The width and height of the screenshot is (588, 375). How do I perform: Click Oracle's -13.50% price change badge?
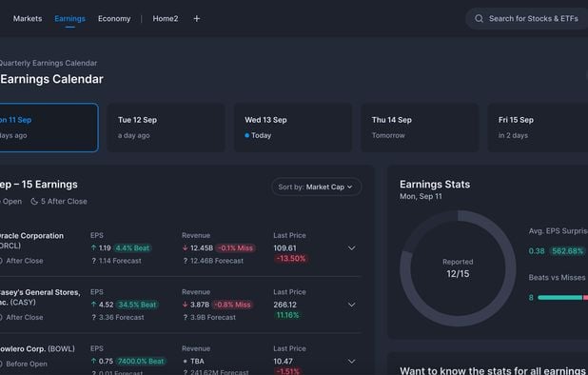point(291,258)
